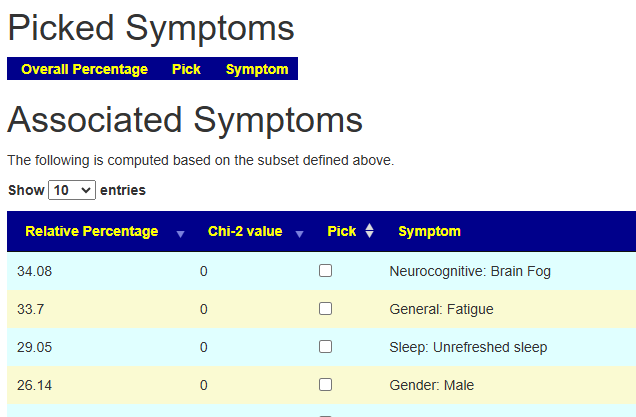Select the Sleep: Unrefreshed sleep checkbox
The height and width of the screenshot is (417, 636).
pyautogui.click(x=325, y=347)
